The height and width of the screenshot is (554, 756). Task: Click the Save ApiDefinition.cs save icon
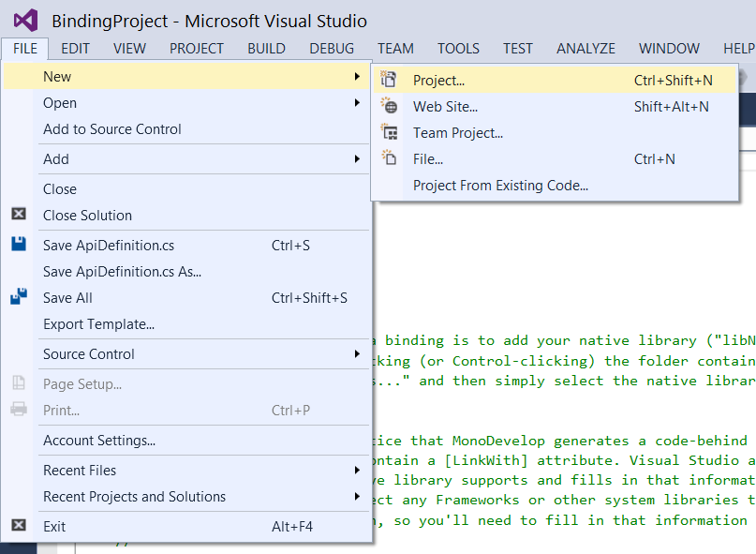pos(17,245)
